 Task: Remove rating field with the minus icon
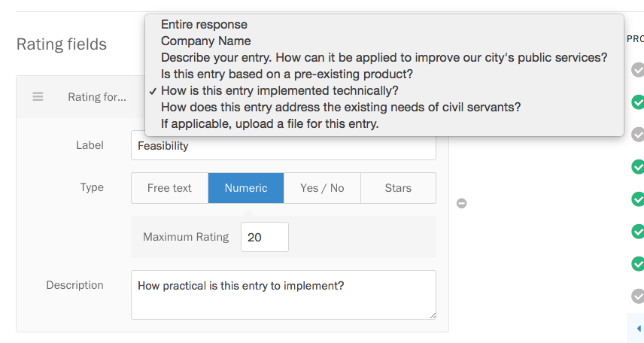[462, 203]
